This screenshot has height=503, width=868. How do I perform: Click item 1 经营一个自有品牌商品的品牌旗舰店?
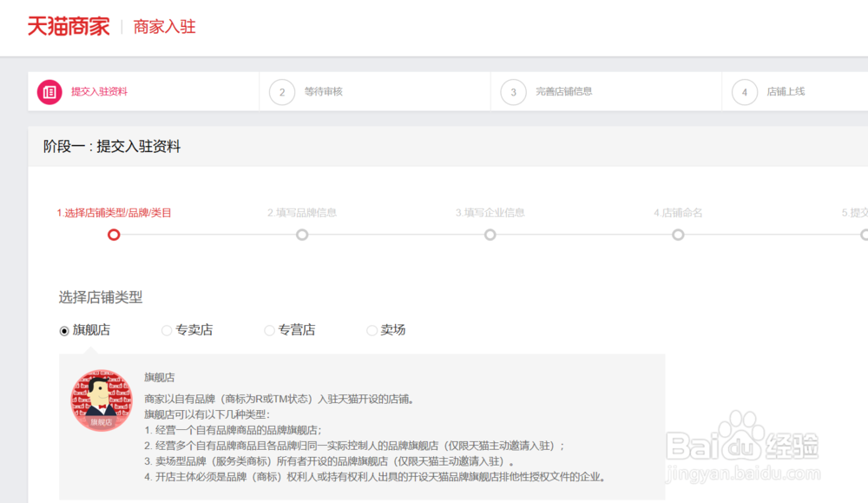[x=233, y=430]
